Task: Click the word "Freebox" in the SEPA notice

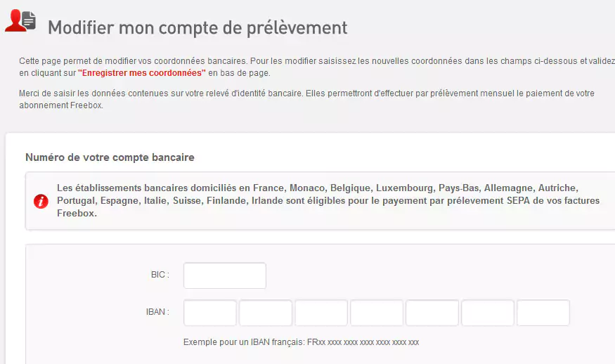Action: coord(77,214)
